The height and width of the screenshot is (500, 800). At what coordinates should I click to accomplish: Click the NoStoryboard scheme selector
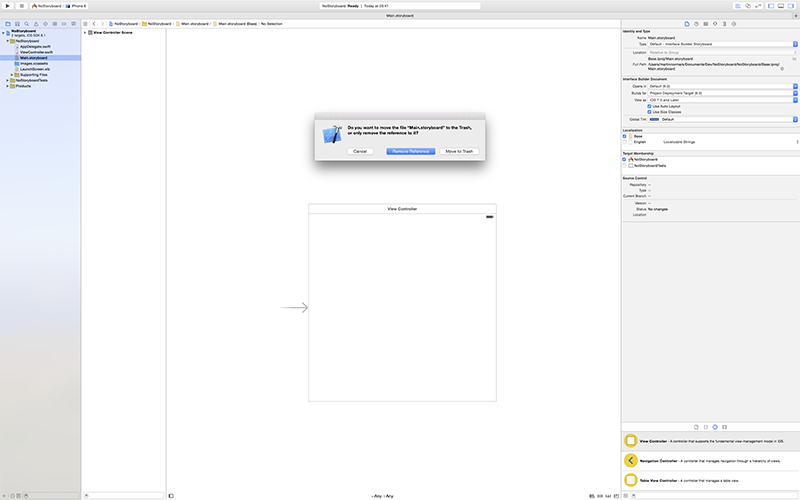click(x=46, y=6)
